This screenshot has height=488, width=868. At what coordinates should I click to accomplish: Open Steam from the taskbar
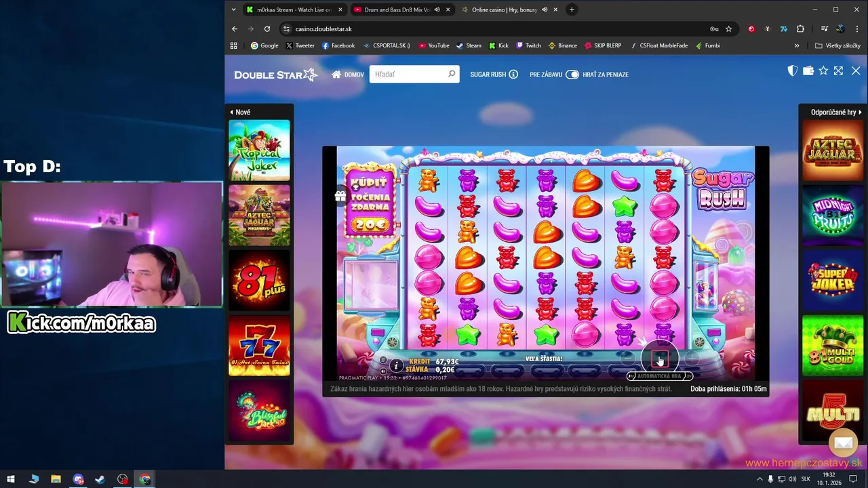coord(100,479)
